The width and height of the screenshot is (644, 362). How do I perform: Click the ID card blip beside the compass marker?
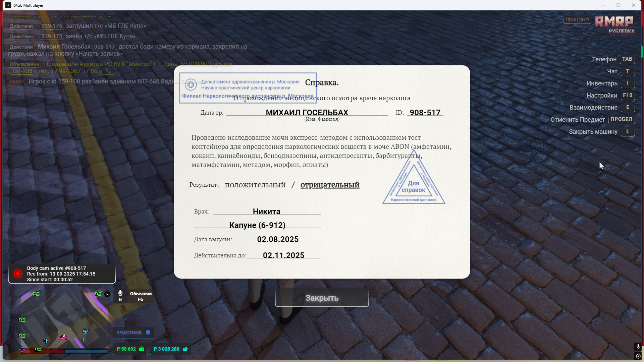click(x=98, y=294)
